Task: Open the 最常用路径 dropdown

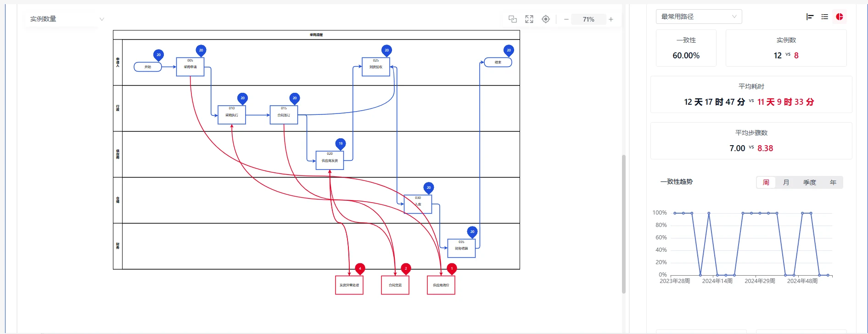Action: (699, 17)
